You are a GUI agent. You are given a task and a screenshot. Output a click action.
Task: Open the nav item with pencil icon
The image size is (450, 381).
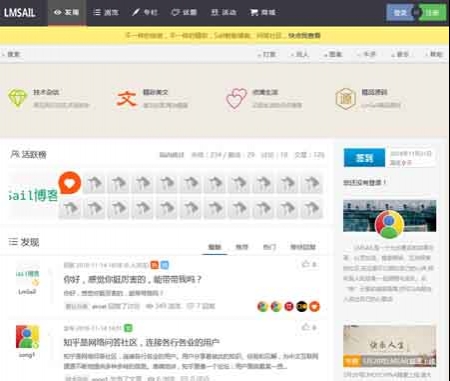coord(145,13)
